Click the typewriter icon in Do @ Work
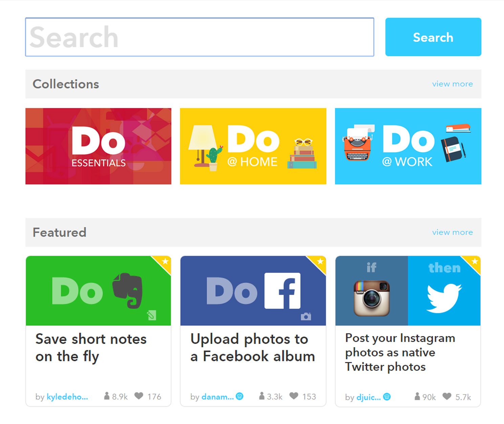 coord(358,143)
